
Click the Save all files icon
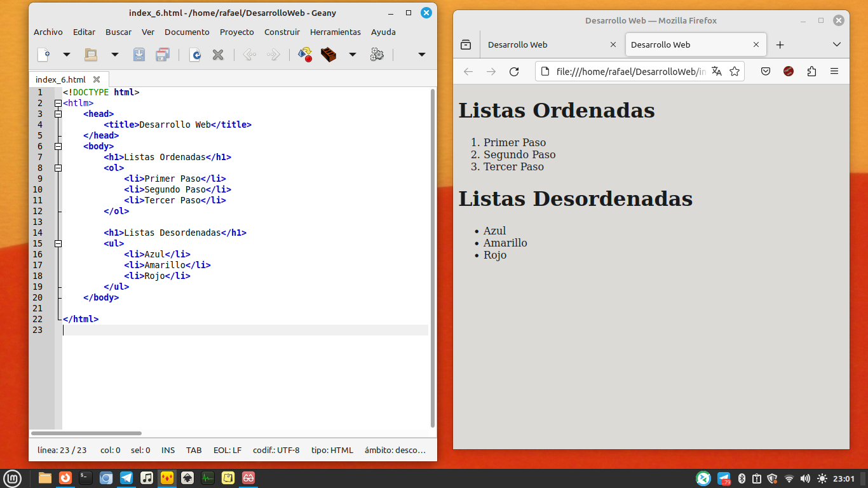pyautogui.click(x=163, y=55)
